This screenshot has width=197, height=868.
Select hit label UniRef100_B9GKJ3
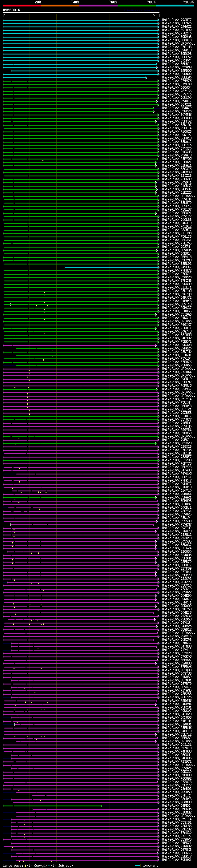pos(177,50)
